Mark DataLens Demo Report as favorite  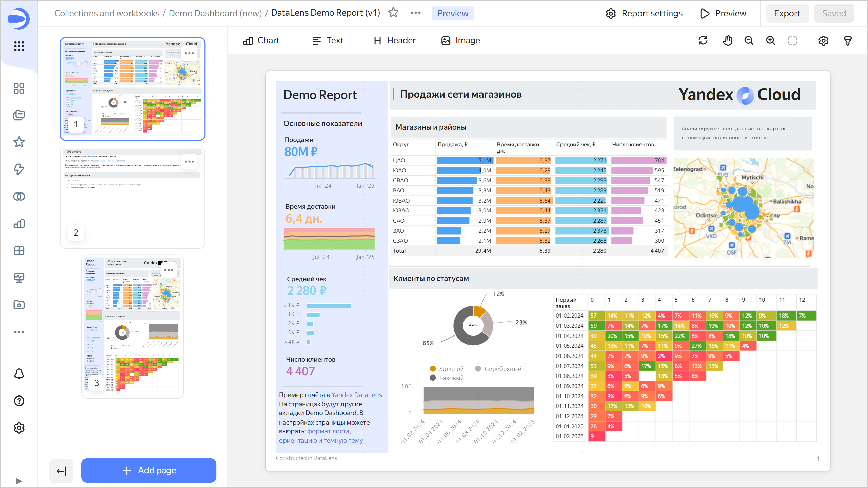(x=394, y=13)
